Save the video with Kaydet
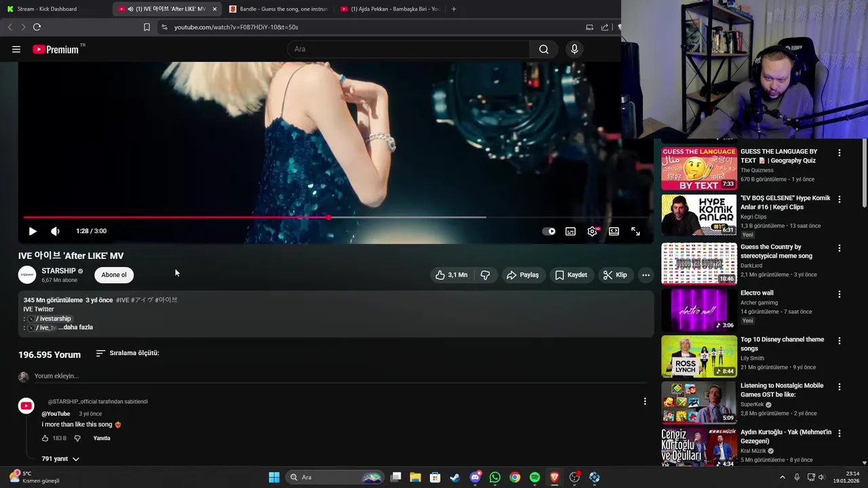 (571, 274)
